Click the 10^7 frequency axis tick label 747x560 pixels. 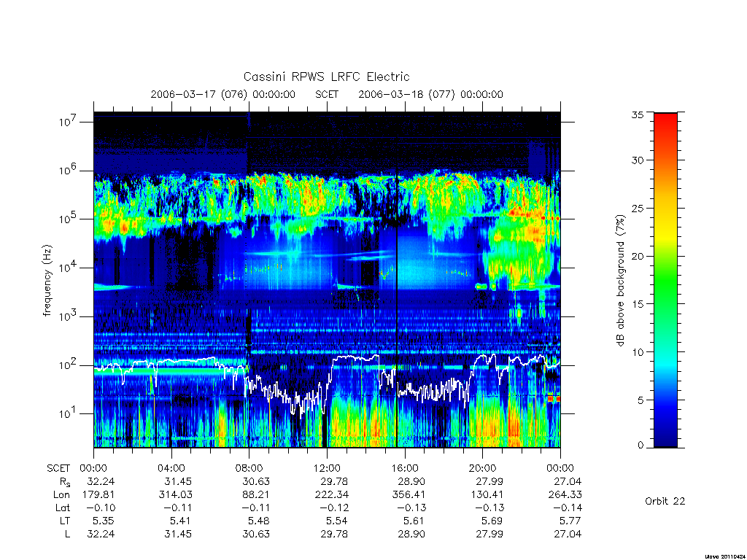[x=69, y=122]
